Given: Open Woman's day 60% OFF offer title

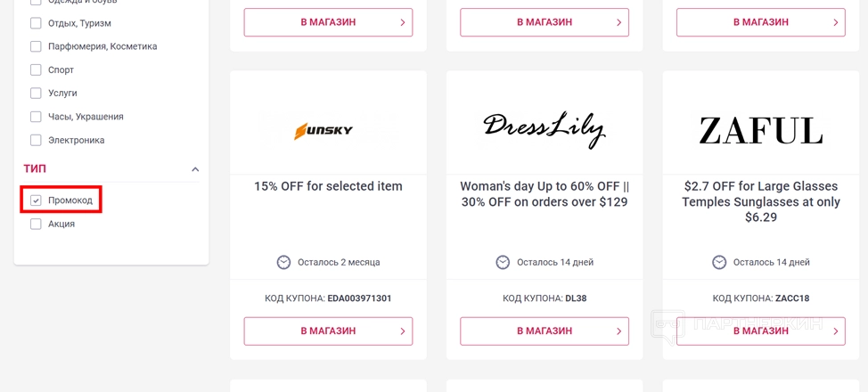Looking at the screenshot, I should coord(545,194).
